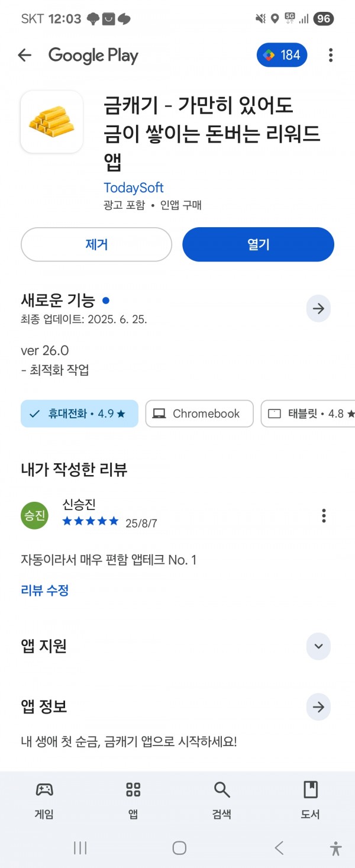Open the three-dot overflow menu at top

click(330, 55)
